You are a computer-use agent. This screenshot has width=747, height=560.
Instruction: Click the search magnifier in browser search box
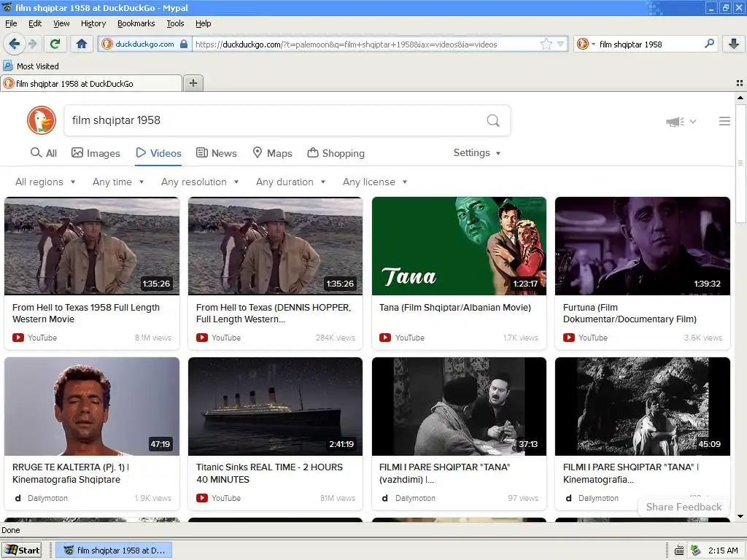(709, 44)
